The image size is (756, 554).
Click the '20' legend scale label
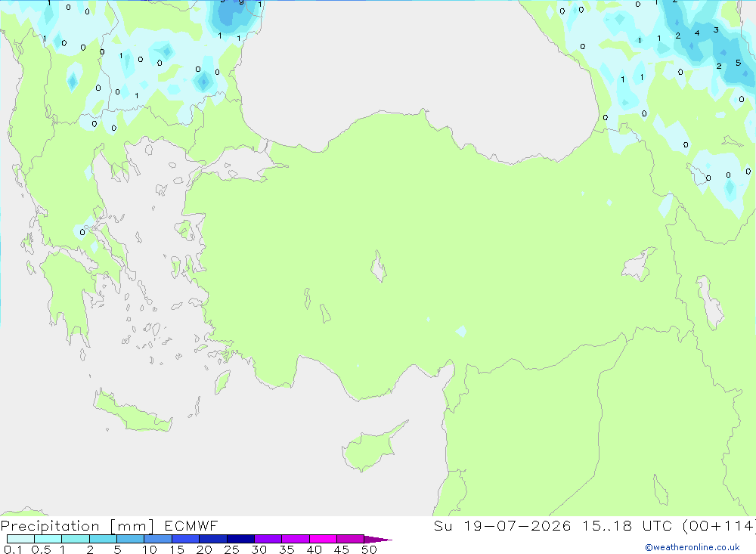[x=204, y=549]
